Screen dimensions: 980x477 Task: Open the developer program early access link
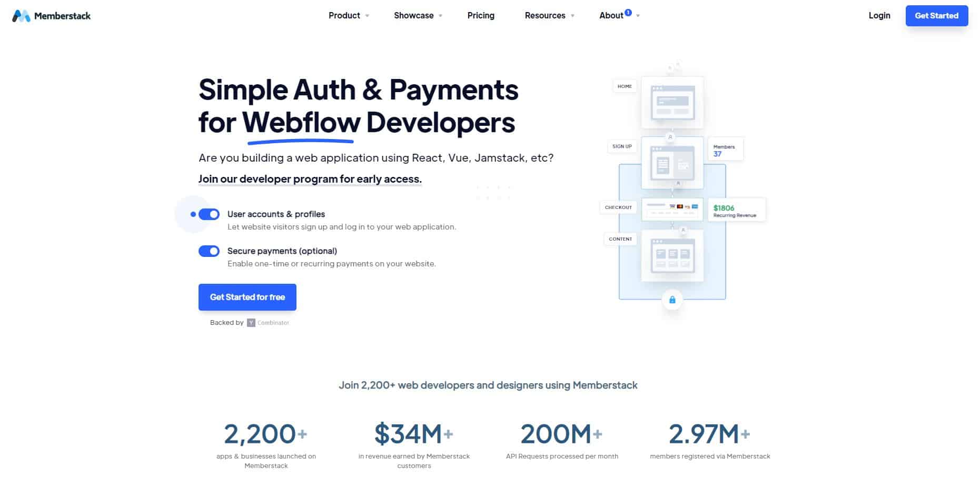coord(310,179)
